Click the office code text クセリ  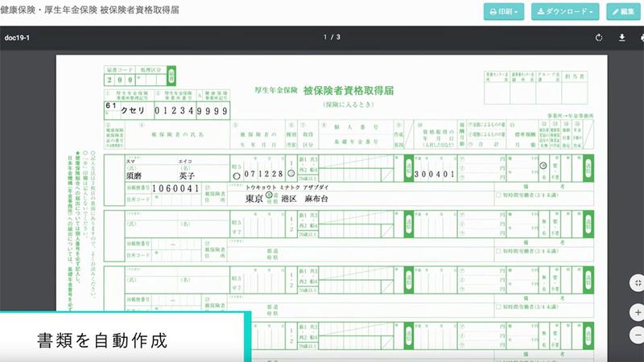(133, 110)
